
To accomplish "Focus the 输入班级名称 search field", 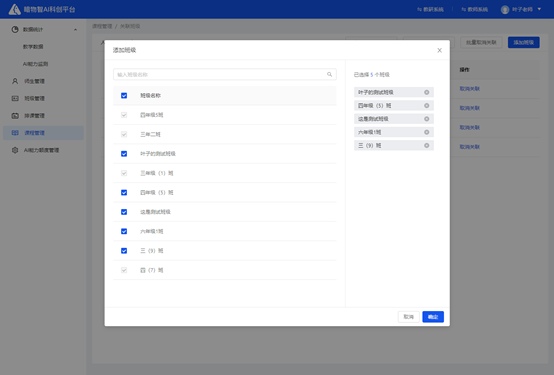I will 225,74.
